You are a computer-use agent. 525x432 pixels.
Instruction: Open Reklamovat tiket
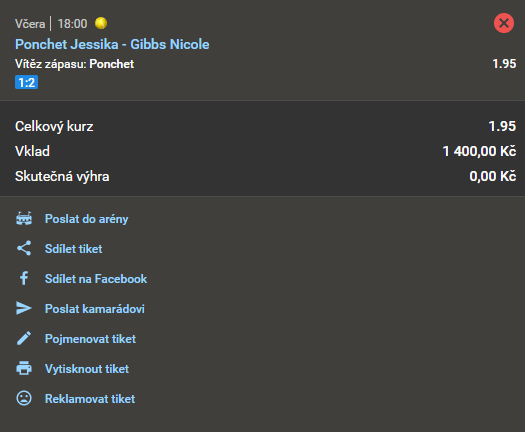point(90,399)
